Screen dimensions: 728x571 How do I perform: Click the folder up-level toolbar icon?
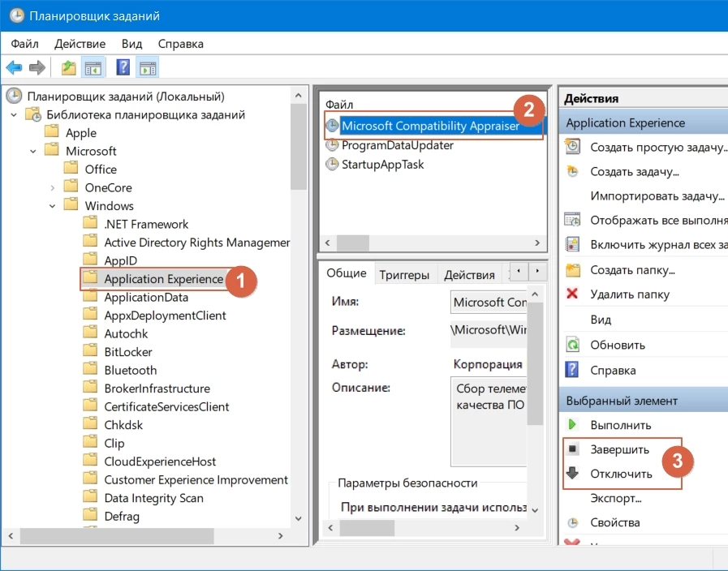69,67
